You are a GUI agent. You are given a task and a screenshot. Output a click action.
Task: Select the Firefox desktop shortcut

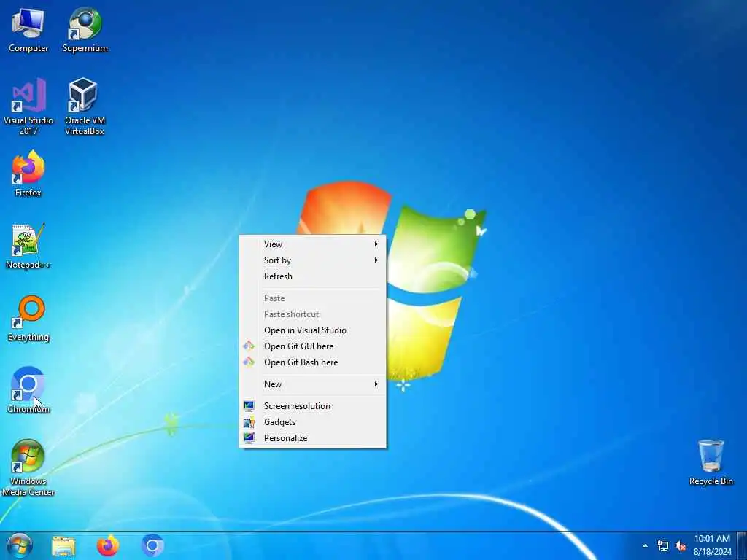[x=28, y=174]
